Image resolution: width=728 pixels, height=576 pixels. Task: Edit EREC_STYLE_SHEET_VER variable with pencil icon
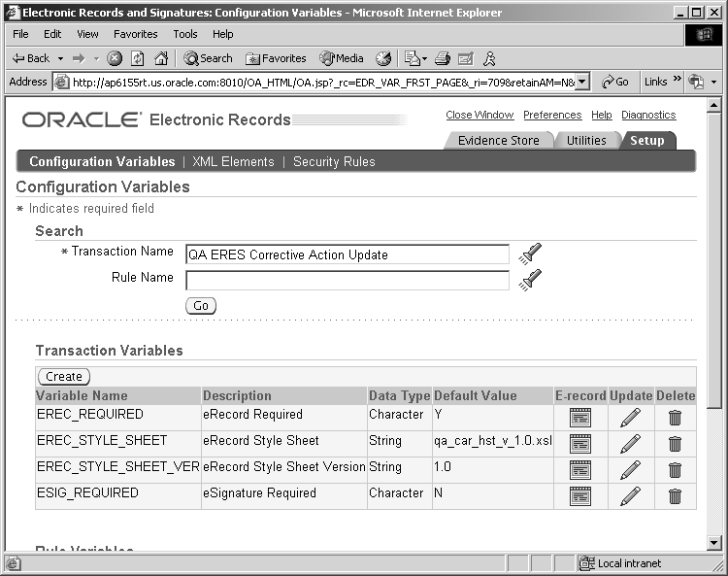[x=631, y=470]
